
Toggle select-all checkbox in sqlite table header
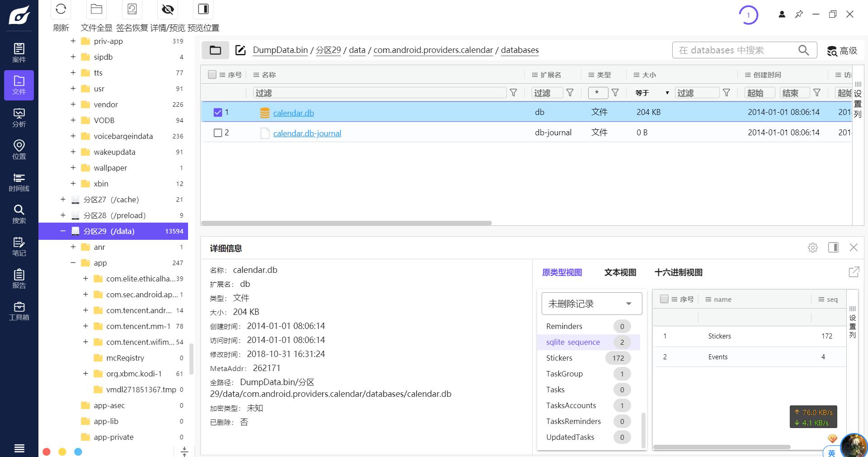coord(664,299)
